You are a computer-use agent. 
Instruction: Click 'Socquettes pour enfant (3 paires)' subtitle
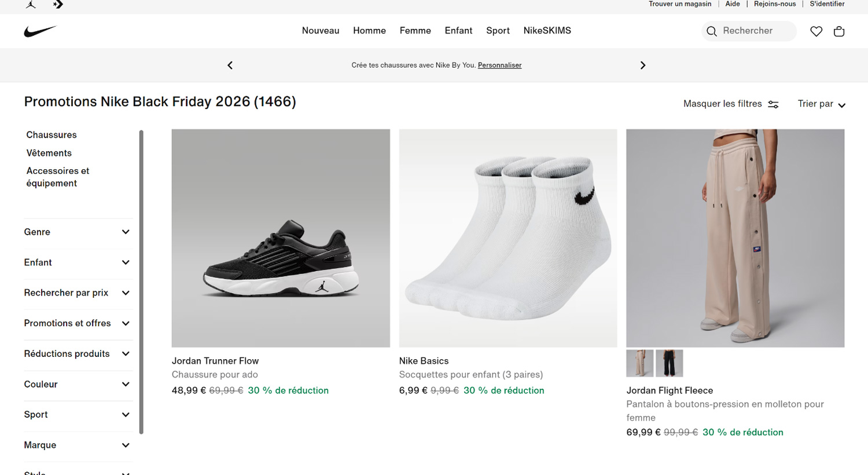click(471, 375)
